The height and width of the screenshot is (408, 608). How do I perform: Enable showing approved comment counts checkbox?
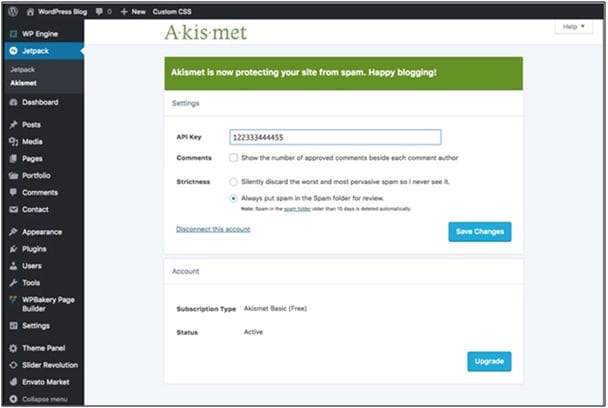tap(233, 158)
